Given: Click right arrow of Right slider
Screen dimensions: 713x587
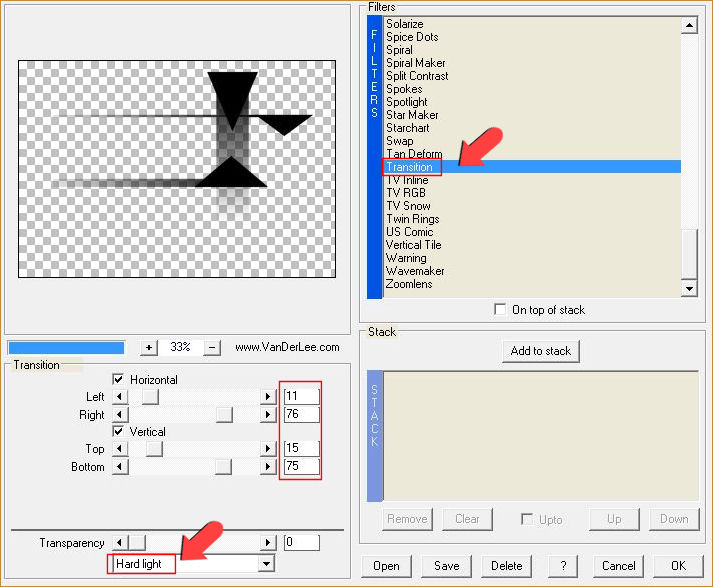Looking at the screenshot, I should 268,414.
